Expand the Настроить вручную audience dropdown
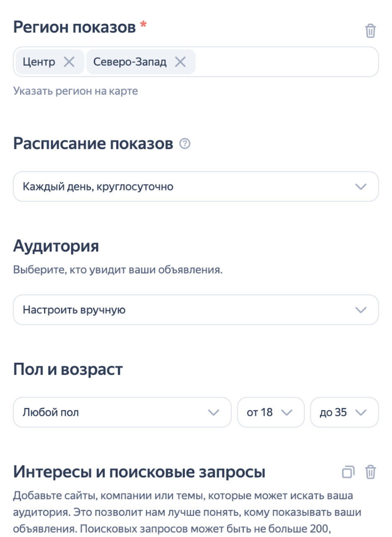The image size is (392, 537). [x=196, y=310]
